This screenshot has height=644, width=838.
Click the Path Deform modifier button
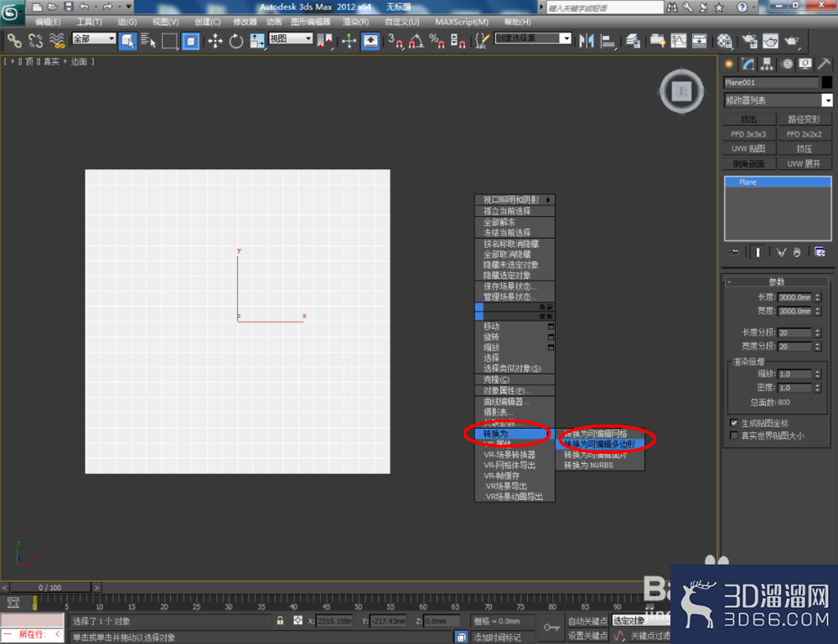point(804,119)
